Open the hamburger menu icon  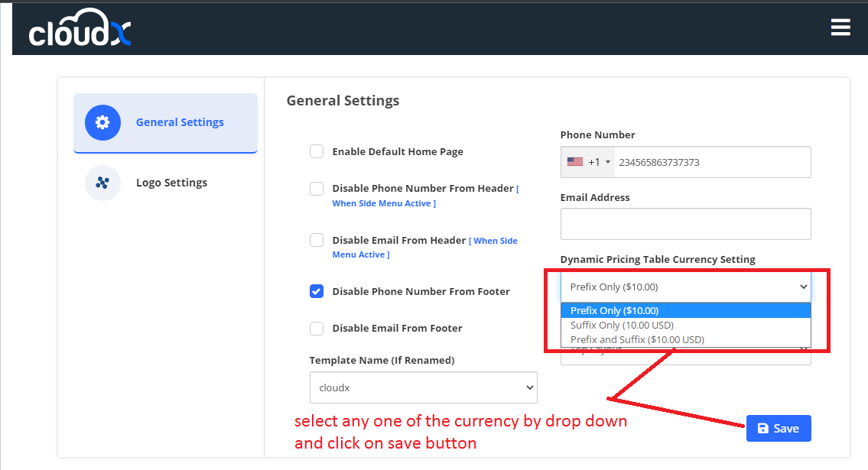click(840, 28)
